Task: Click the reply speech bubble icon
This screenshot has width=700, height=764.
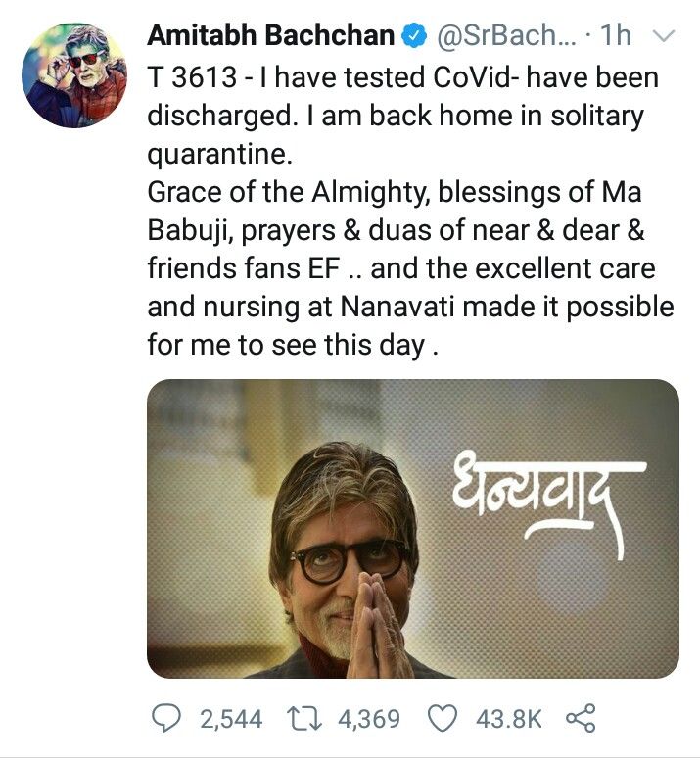Action: pyautogui.click(x=170, y=720)
